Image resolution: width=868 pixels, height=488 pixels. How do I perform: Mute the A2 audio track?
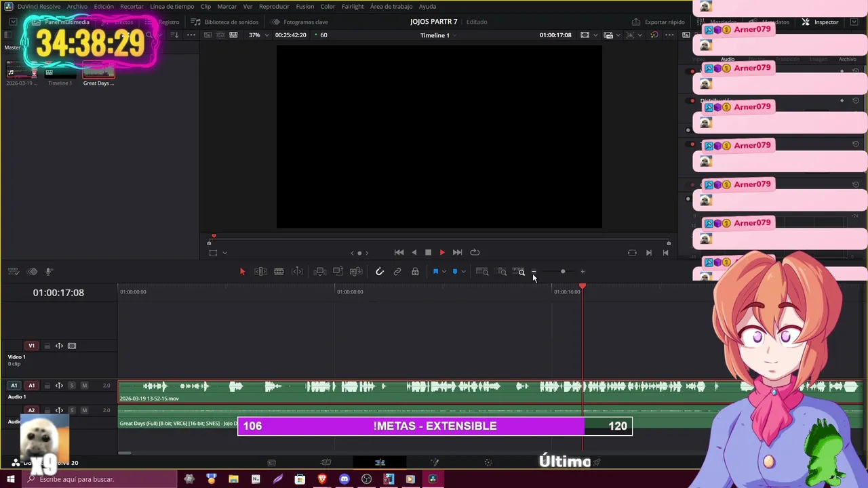click(84, 410)
